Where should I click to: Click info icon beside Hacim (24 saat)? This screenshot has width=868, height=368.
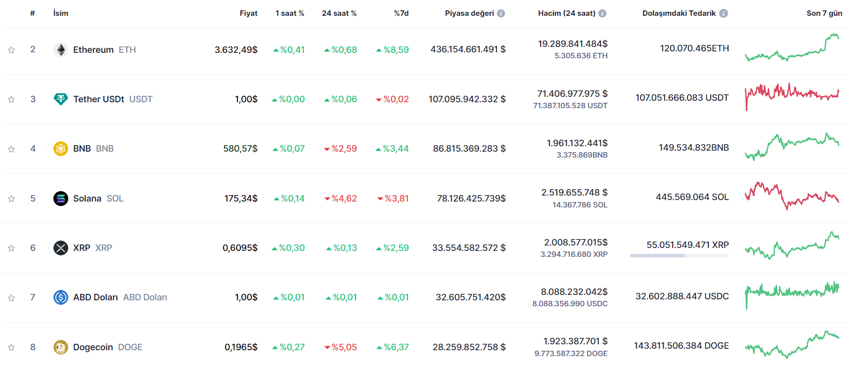[602, 13]
